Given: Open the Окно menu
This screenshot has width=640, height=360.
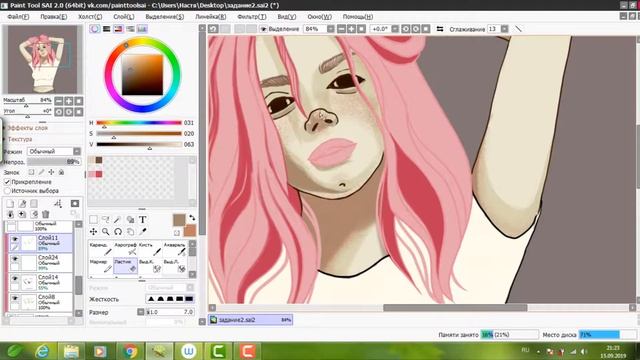Looking at the screenshot, I should (320, 17).
